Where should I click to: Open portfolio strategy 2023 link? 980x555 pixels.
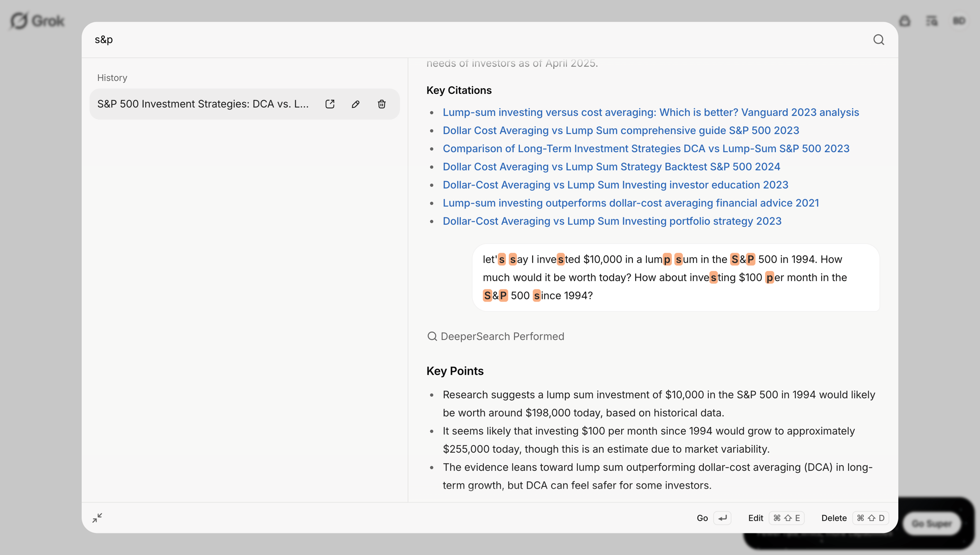pos(612,221)
